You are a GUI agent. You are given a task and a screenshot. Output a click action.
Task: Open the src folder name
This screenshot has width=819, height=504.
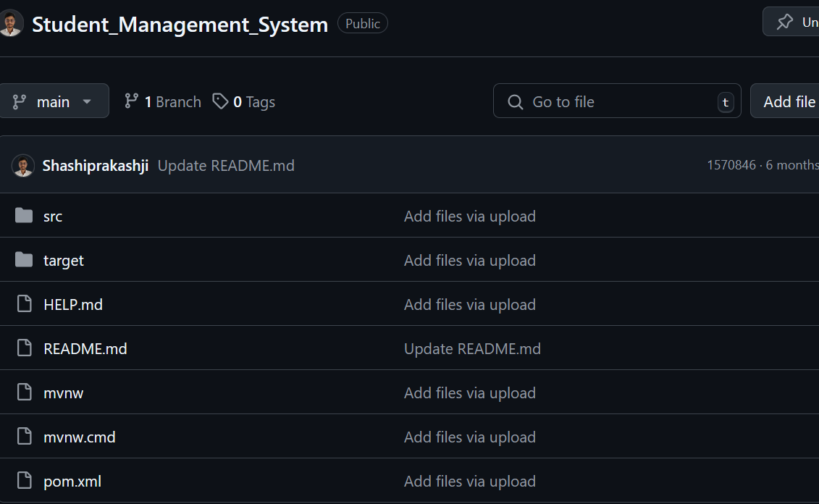pos(53,216)
